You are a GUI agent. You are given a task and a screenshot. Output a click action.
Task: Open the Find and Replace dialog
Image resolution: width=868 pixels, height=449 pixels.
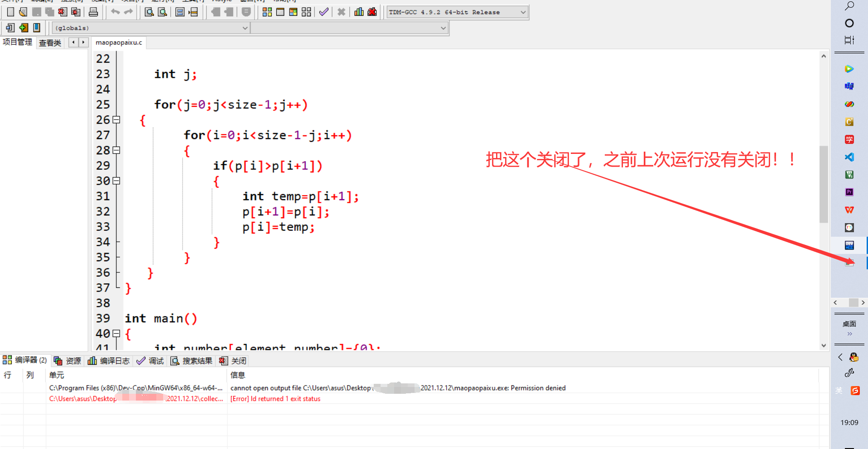pos(162,12)
